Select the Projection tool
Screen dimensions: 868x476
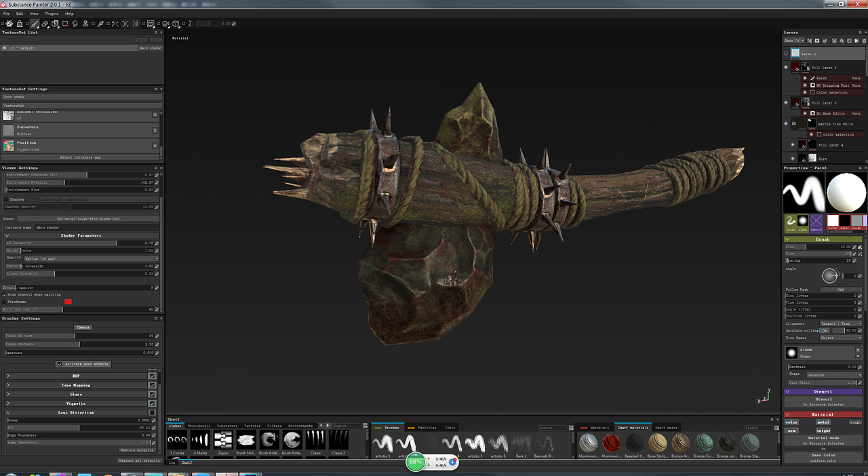point(55,24)
